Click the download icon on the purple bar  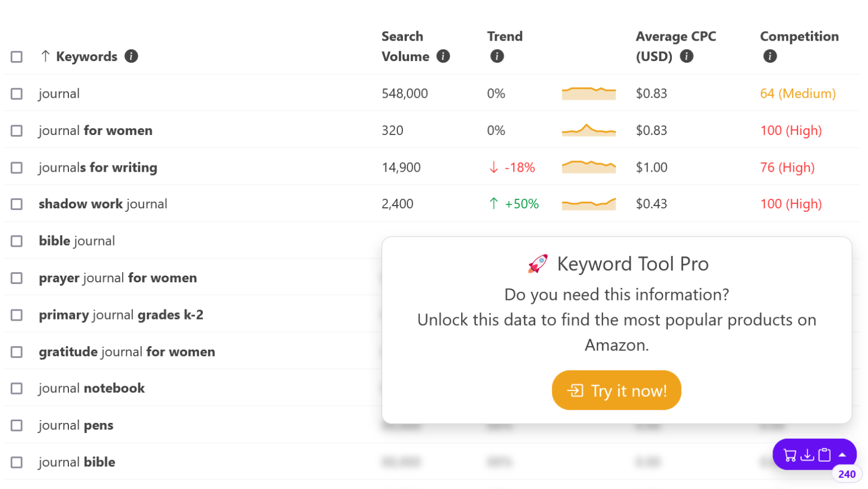[807, 455]
